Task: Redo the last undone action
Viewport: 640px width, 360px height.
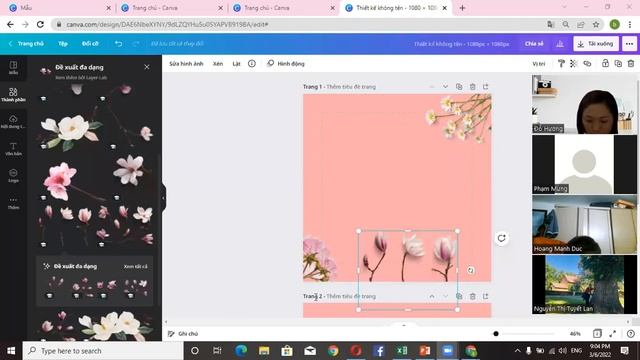Action: (x=136, y=43)
